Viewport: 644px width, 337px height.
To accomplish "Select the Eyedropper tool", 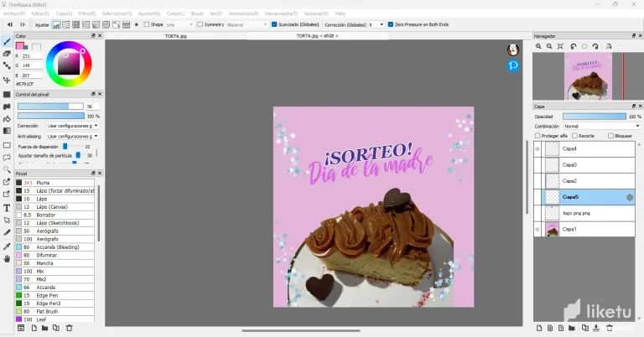I will tap(7, 246).
